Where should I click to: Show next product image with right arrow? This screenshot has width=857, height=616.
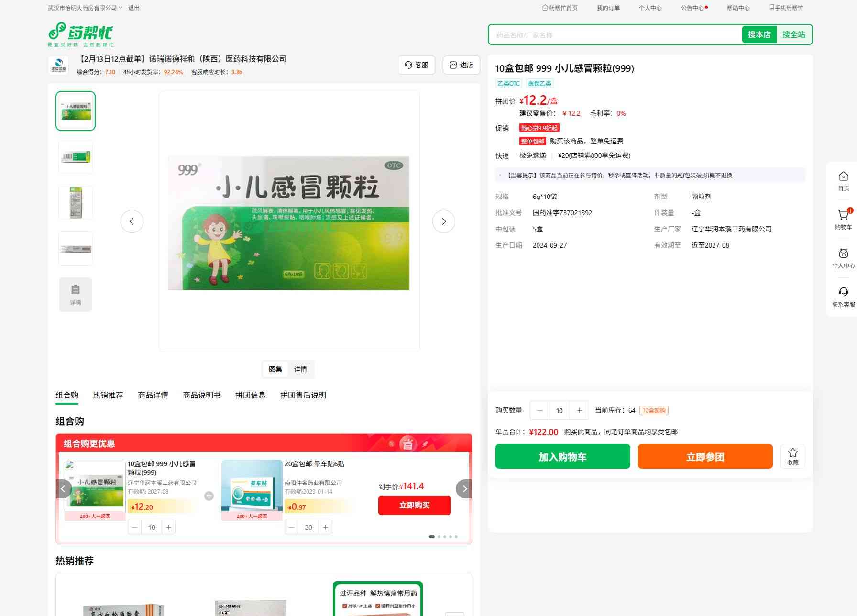pyautogui.click(x=443, y=221)
